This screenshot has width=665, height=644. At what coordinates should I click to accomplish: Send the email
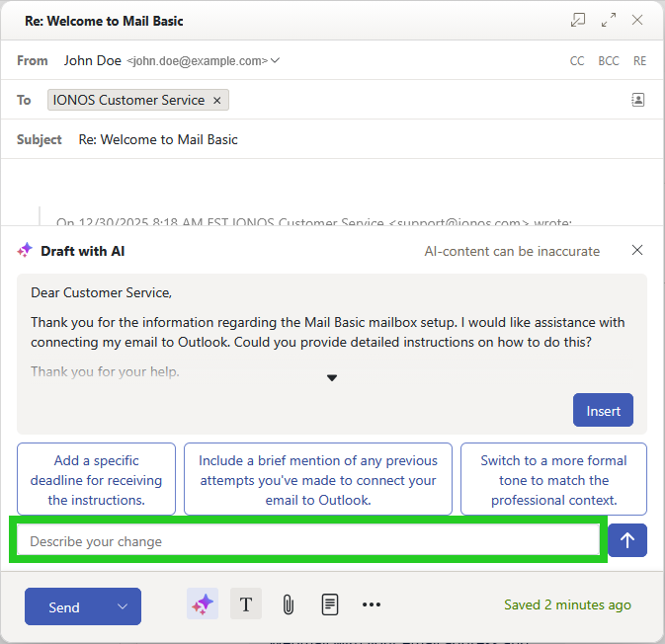click(64, 607)
